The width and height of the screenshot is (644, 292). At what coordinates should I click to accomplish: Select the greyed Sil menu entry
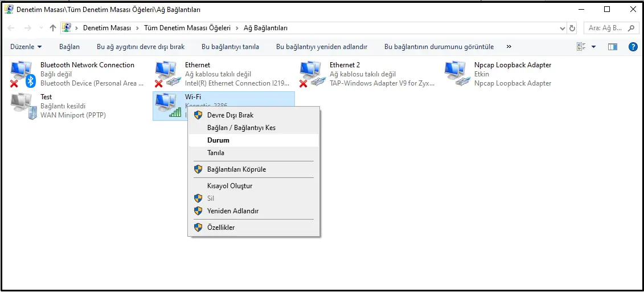(253, 198)
